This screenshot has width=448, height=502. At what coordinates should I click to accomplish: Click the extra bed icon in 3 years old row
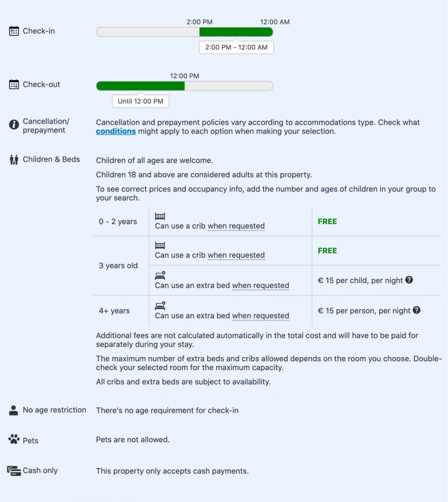click(x=160, y=275)
